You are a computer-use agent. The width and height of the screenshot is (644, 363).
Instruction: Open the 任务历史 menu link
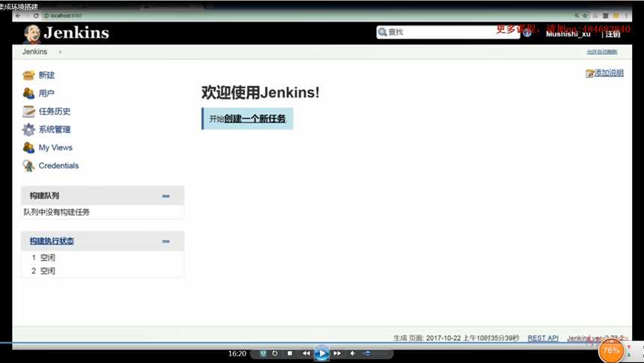coord(55,112)
